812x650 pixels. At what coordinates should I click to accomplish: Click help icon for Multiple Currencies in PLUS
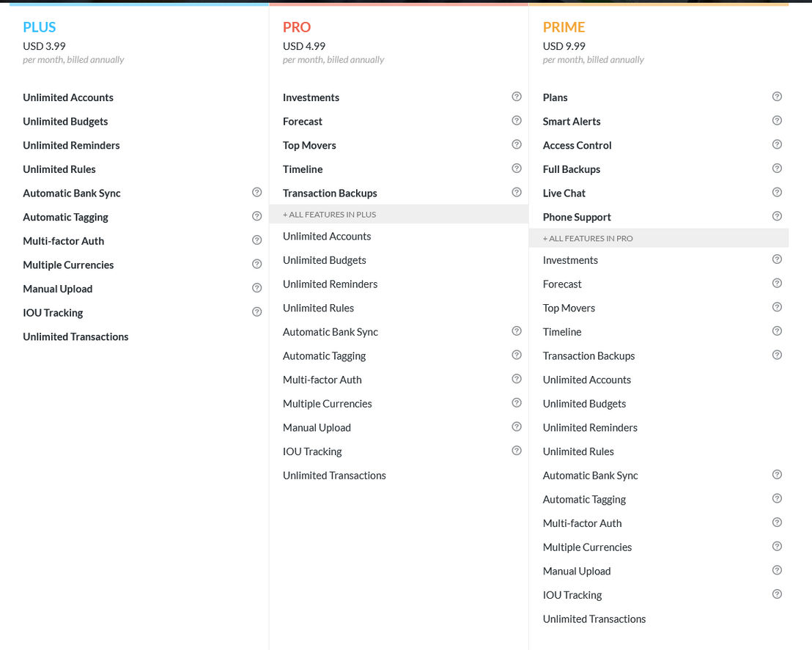coord(256,264)
